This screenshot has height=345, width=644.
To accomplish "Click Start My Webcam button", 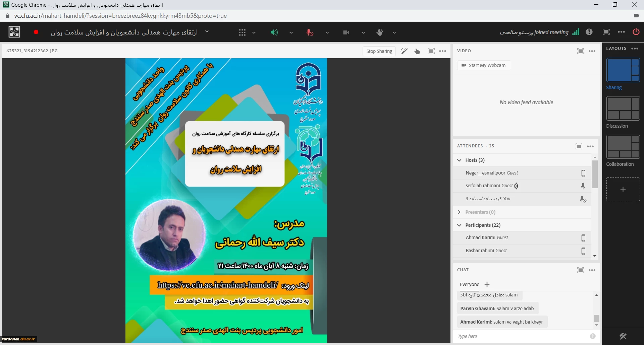I will (484, 65).
